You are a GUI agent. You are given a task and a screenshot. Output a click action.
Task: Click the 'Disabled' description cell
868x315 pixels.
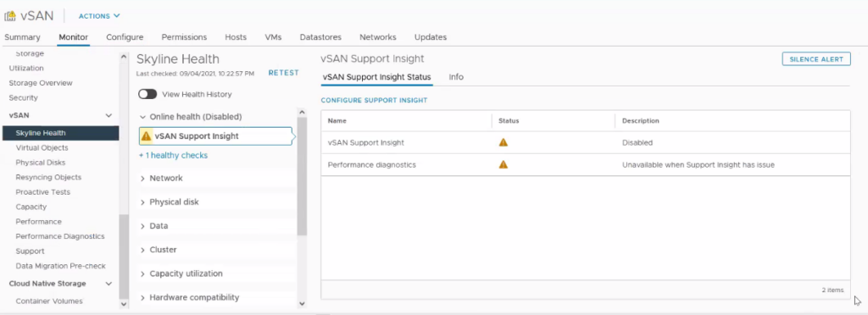[637, 142]
